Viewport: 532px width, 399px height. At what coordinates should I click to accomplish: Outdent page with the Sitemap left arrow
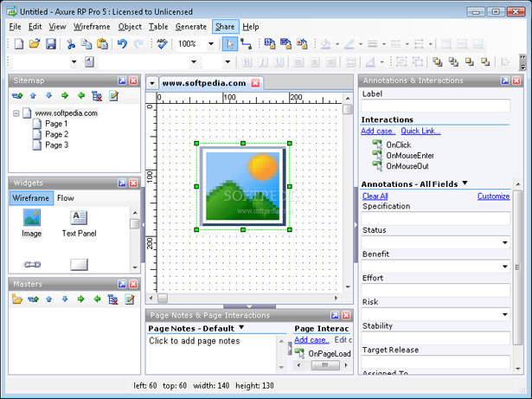[80, 96]
